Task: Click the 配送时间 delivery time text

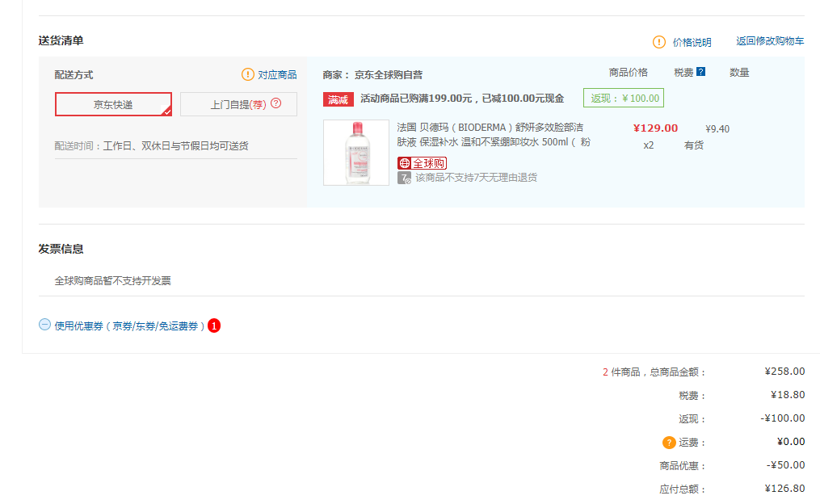Action: [x=152, y=146]
